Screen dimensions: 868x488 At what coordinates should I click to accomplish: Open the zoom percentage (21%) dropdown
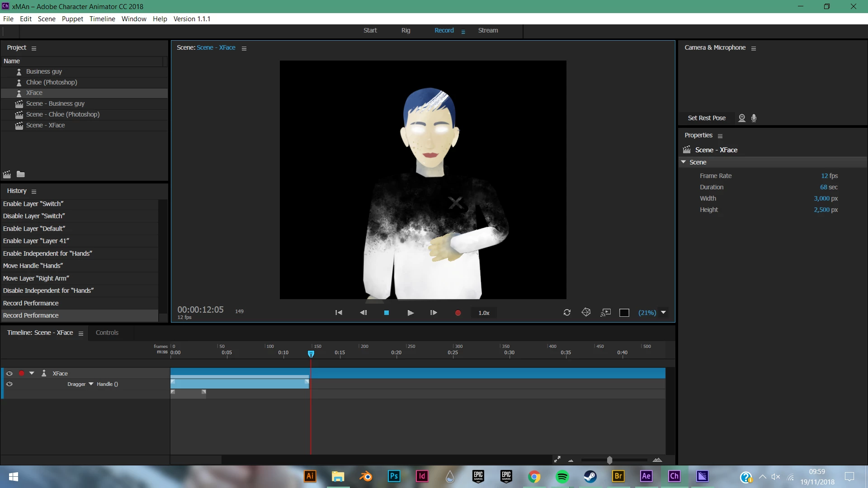[663, 313]
